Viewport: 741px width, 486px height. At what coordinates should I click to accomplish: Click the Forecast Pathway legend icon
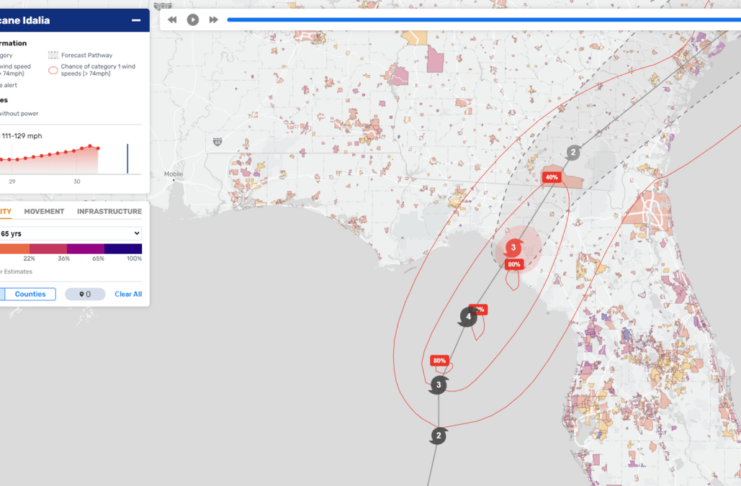(x=54, y=56)
